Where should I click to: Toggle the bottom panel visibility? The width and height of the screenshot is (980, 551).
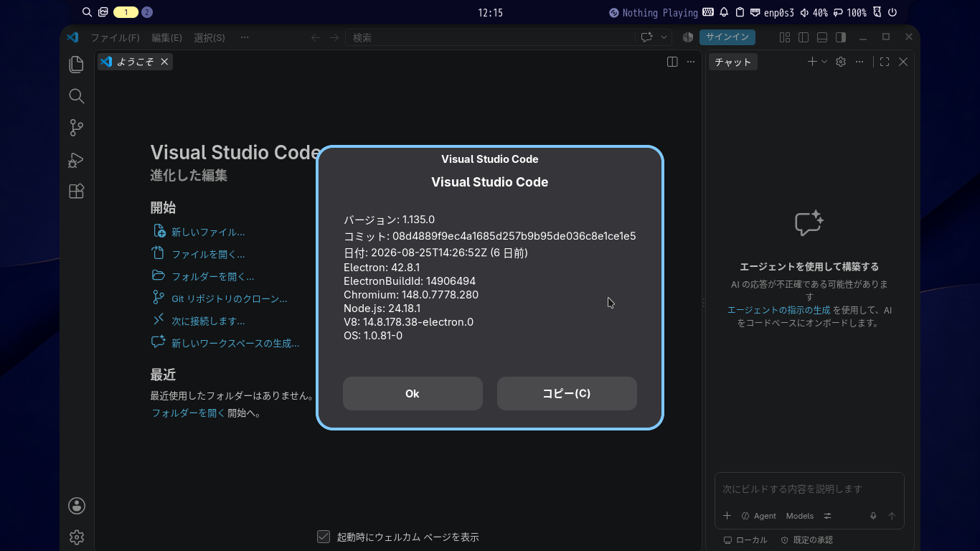(x=822, y=37)
